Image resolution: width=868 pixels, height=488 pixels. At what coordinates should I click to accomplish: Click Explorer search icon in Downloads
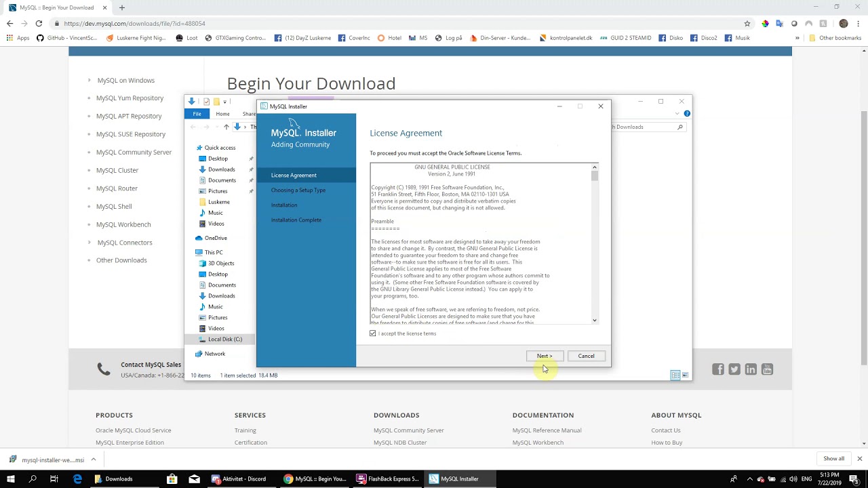pyautogui.click(x=679, y=127)
